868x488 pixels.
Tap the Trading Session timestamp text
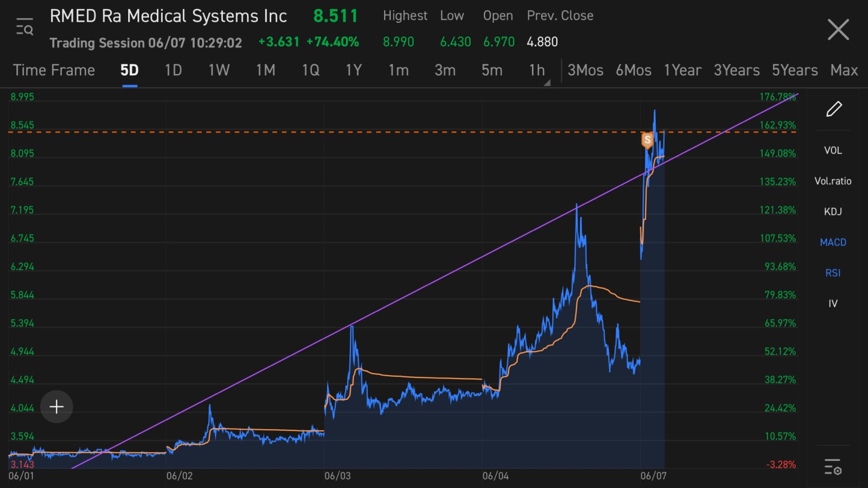coord(145,43)
